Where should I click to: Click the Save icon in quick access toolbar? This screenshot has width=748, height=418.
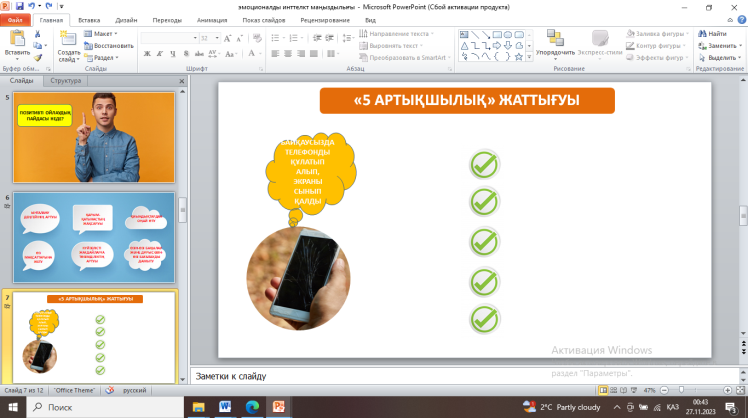(x=21, y=6)
